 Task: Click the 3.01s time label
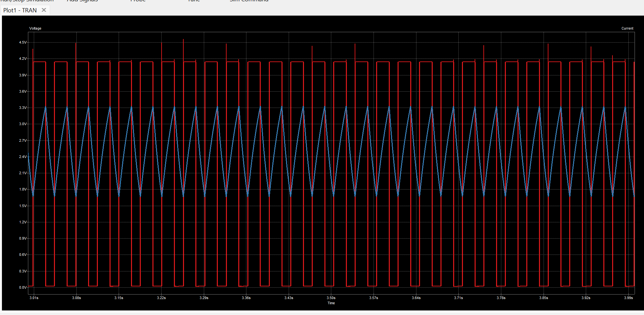tap(34, 298)
